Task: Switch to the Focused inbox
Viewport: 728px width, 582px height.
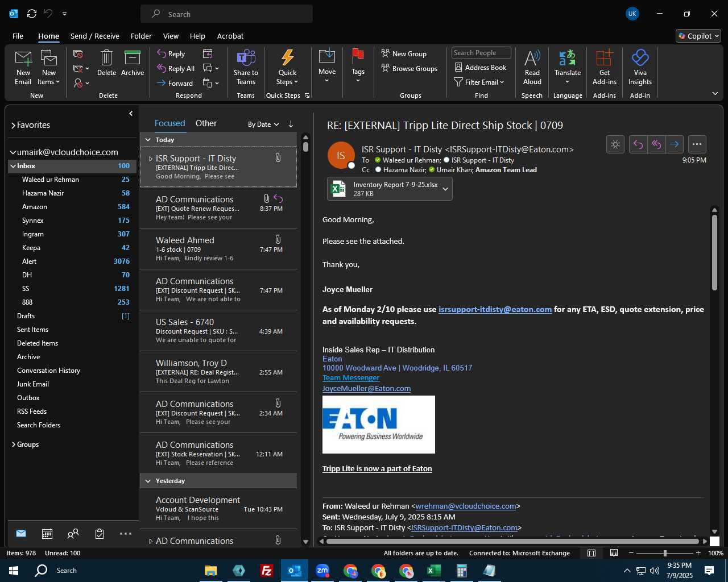Action: pos(169,123)
